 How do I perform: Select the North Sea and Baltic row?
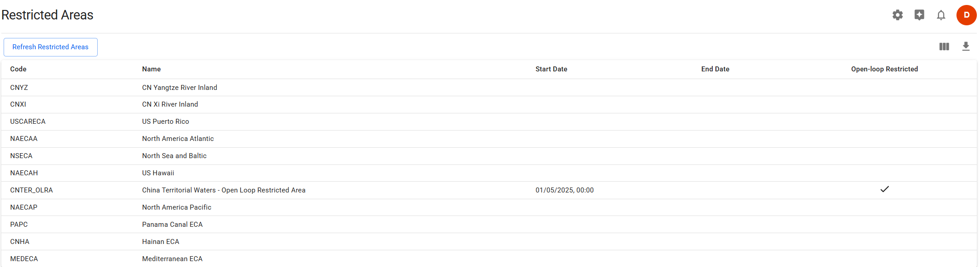click(174, 156)
